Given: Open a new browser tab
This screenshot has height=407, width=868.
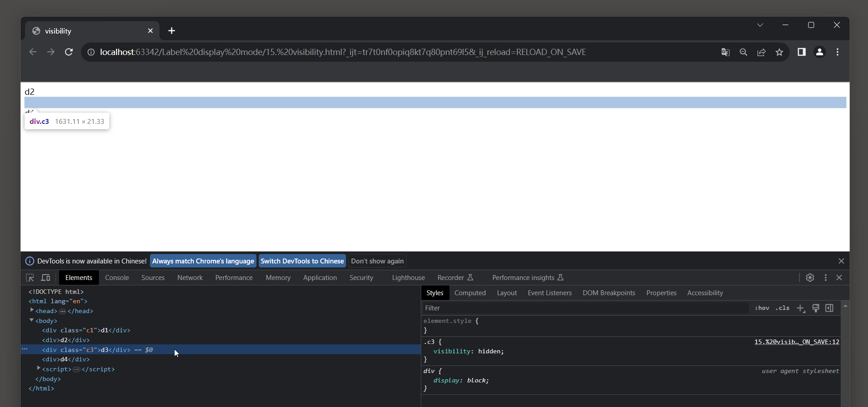Looking at the screenshot, I should pos(171,30).
